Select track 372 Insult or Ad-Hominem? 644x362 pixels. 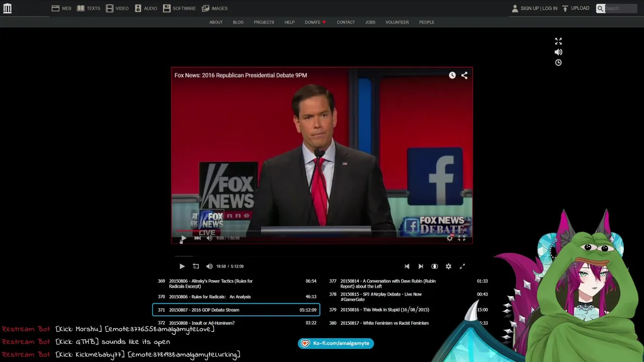pyautogui.click(x=237, y=323)
